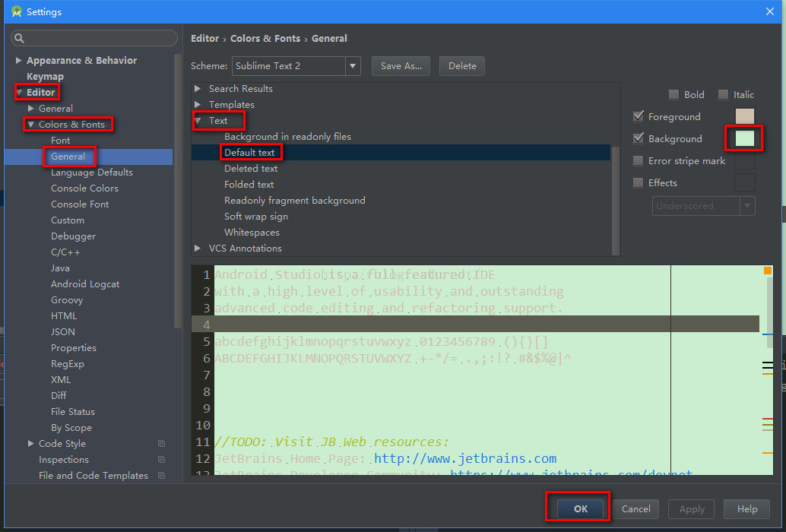This screenshot has width=786, height=532.
Task: Click the search magnifier icon in settings
Action: coord(19,38)
